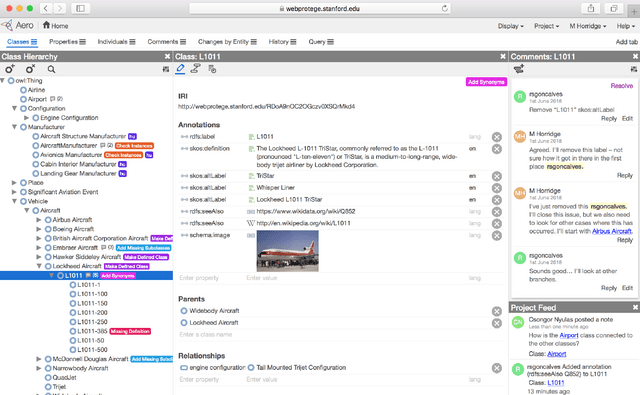Open the Query tab
The height and width of the screenshot is (395, 640).
point(321,42)
